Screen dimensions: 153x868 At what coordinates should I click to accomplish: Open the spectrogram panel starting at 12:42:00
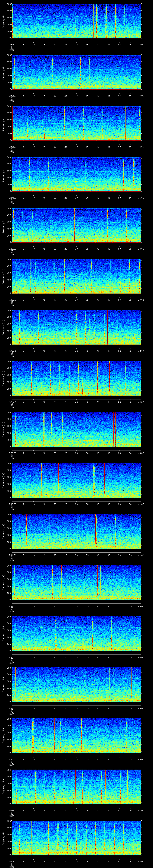77,583
